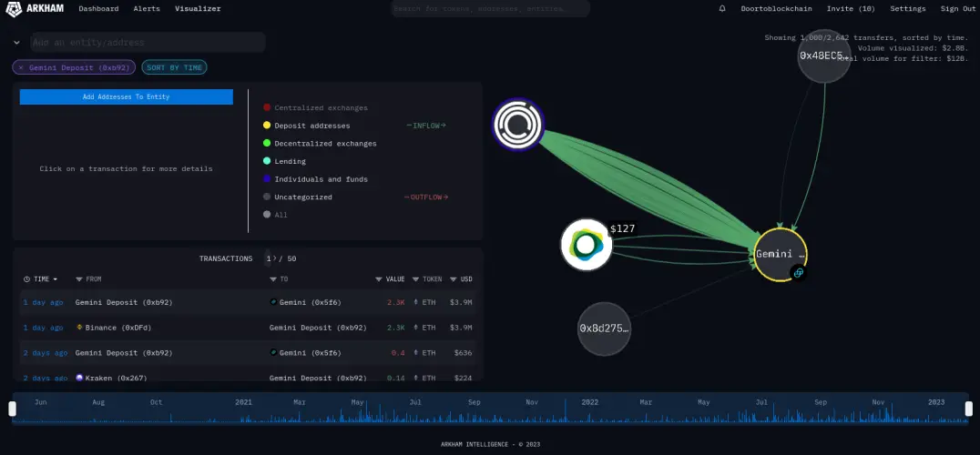Open Settings
This screenshot has width=980, height=455.
click(x=907, y=9)
